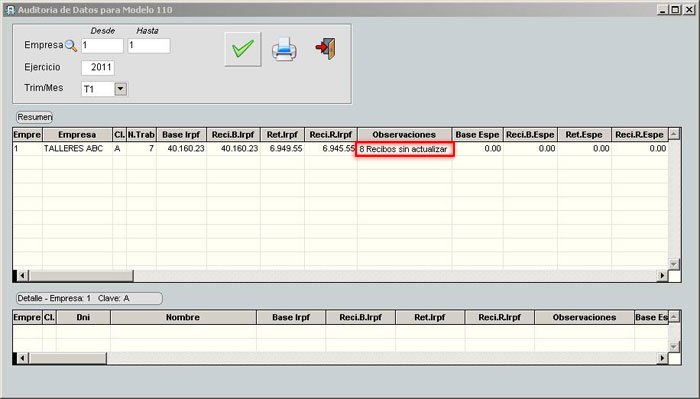Click the Resumen button
This screenshot has width=700, height=399.
point(34,117)
